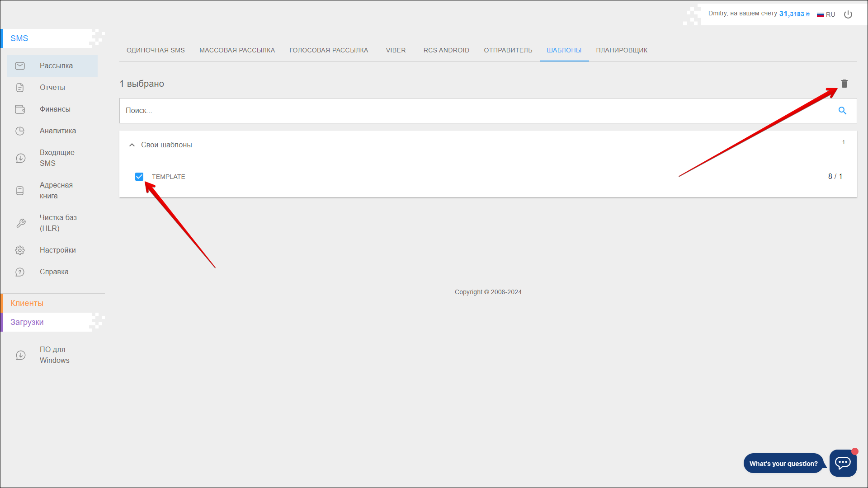The image size is (868, 488).
Task: Open Финансы wallet section
Action: click(x=55, y=109)
